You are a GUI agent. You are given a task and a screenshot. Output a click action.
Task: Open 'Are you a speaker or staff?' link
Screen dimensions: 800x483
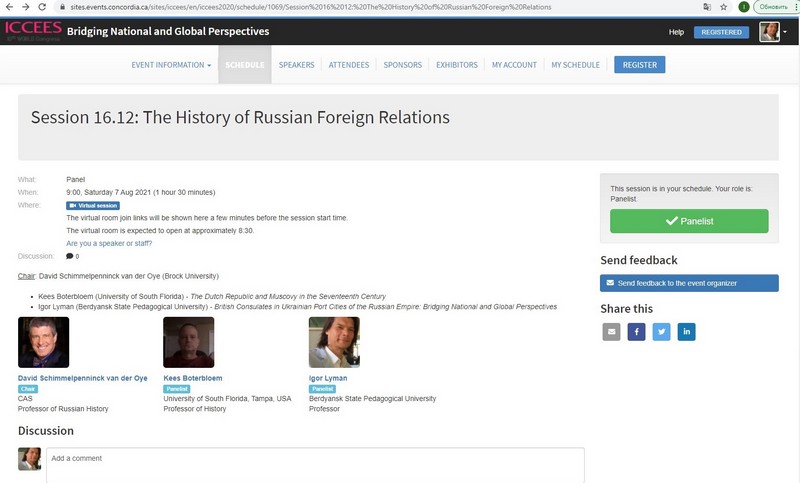click(x=110, y=243)
